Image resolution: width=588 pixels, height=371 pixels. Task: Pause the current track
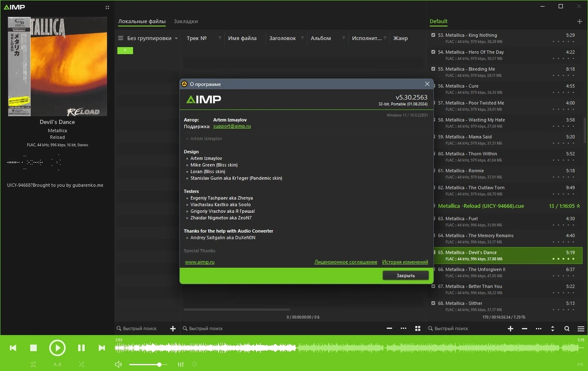(x=81, y=348)
